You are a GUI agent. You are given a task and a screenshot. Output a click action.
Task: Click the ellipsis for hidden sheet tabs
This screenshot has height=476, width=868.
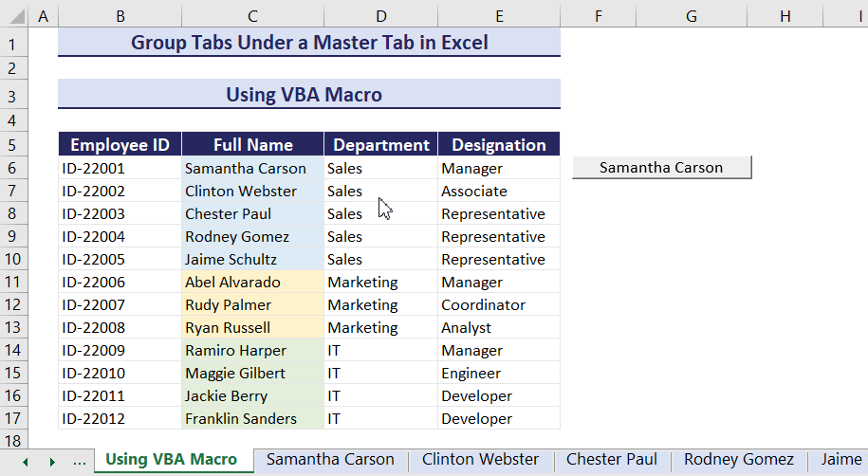[80, 461]
